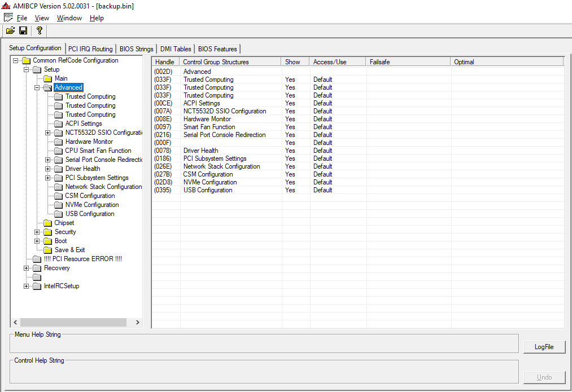Select Chipset in the tree

64,223
